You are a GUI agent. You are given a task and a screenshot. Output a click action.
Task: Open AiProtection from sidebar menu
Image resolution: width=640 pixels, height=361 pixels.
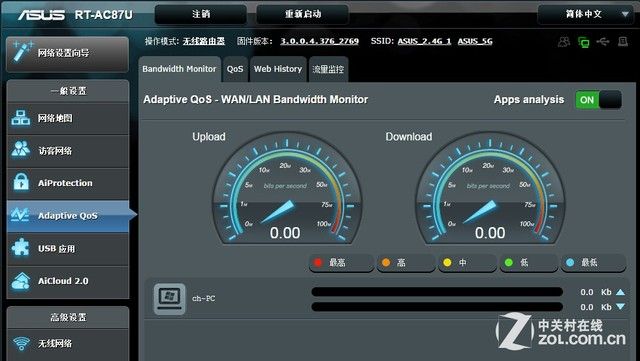(x=68, y=183)
